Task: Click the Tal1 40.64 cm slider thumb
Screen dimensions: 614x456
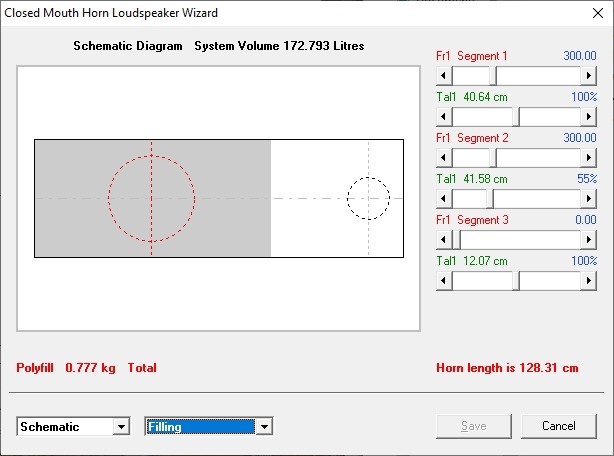Action: tap(516, 117)
